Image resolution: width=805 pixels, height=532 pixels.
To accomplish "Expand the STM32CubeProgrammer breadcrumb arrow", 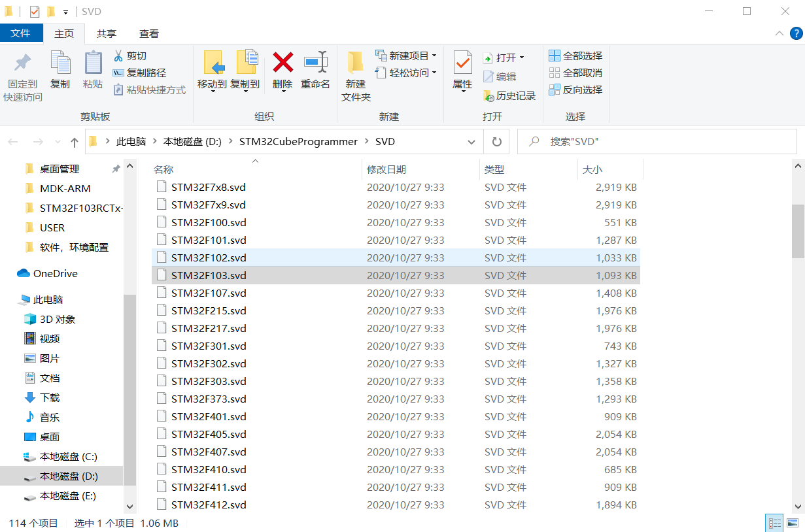I will click(366, 141).
